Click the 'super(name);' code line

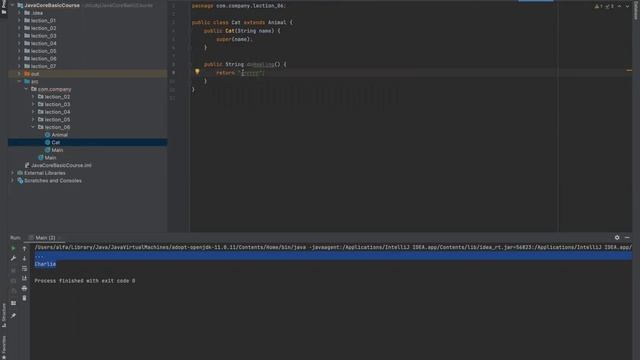tap(234, 39)
